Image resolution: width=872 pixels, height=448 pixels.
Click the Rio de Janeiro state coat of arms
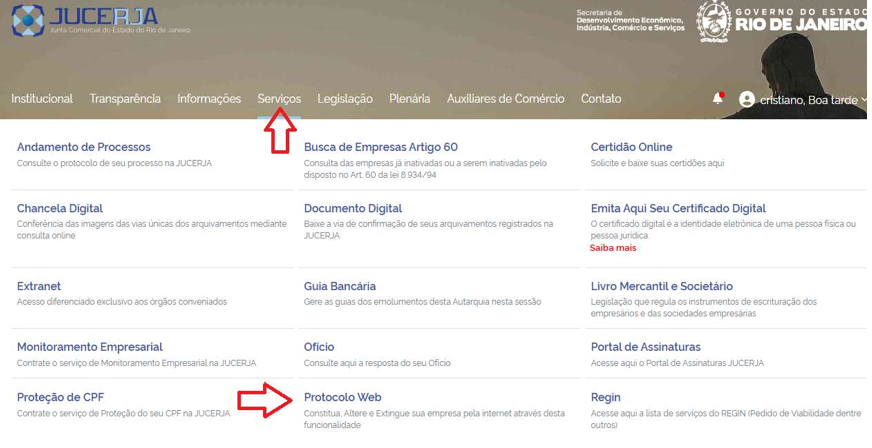[714, 21]
